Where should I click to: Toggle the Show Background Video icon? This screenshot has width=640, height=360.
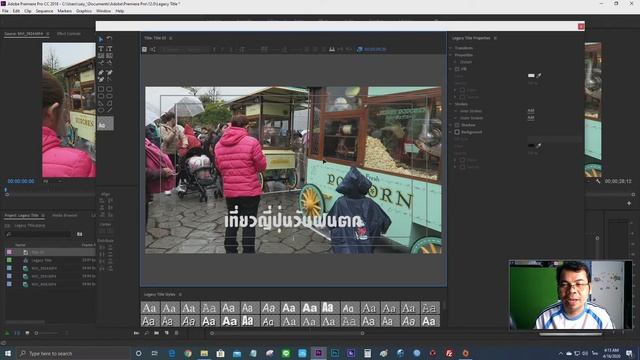click(360, 49)
